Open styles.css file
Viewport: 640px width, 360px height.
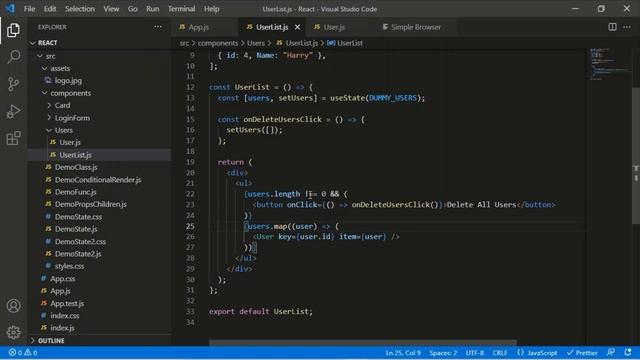(x=99, y=266)
